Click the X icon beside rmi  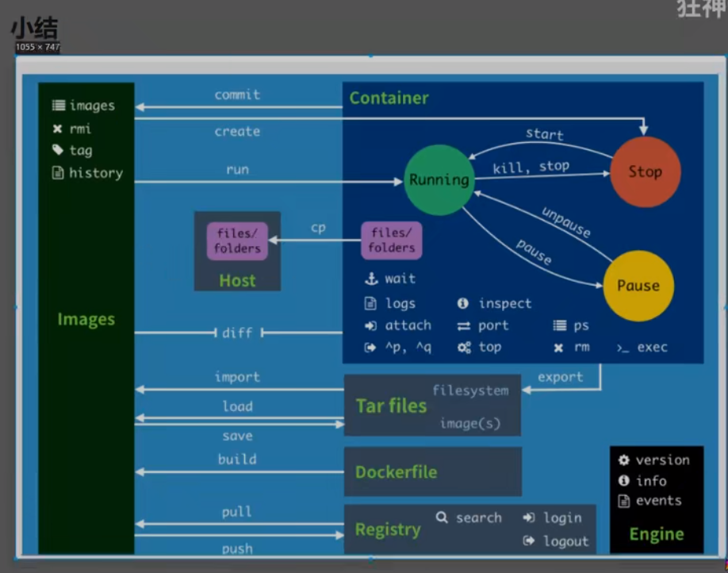[58, 129]
